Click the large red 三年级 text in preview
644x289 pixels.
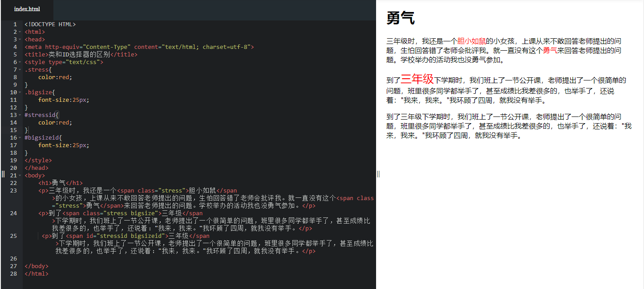(x=417, y=79)
